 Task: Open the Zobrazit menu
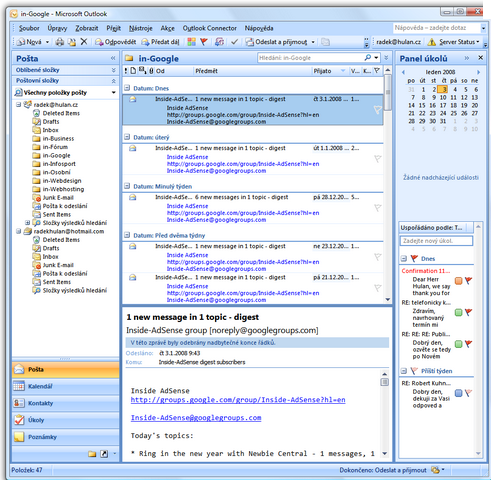point(87,28)
